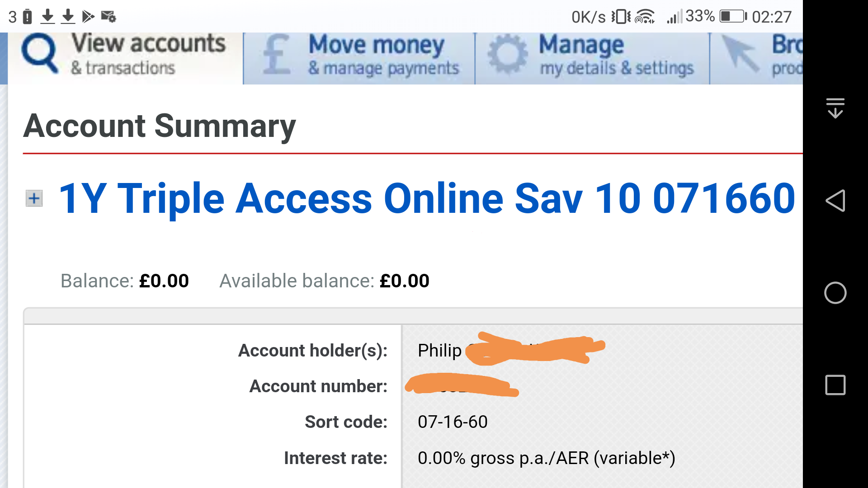Viewport: 868px width, 488px height.
Task: Tap the Wi-Fi status icon
Action: pos(645,17)
